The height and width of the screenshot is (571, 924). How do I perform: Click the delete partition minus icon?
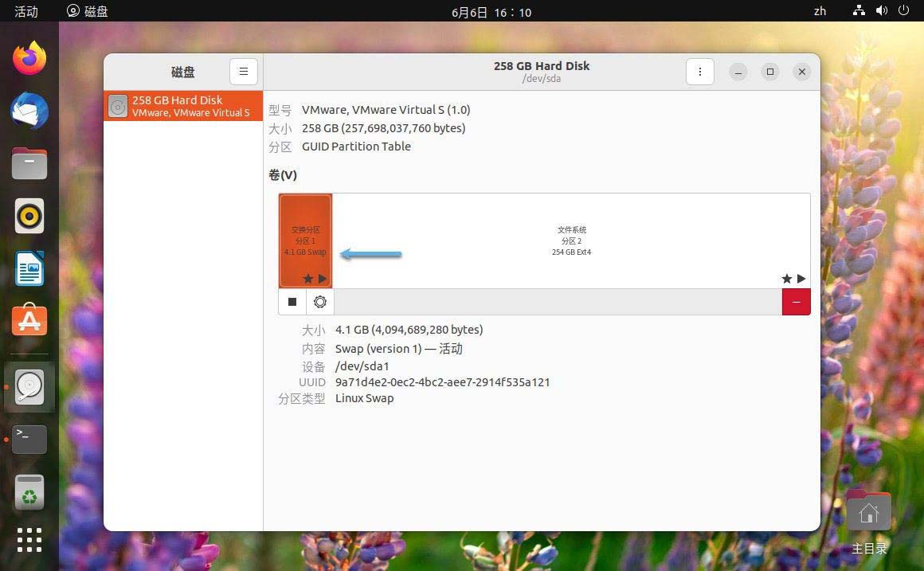(x=796, y=302)
